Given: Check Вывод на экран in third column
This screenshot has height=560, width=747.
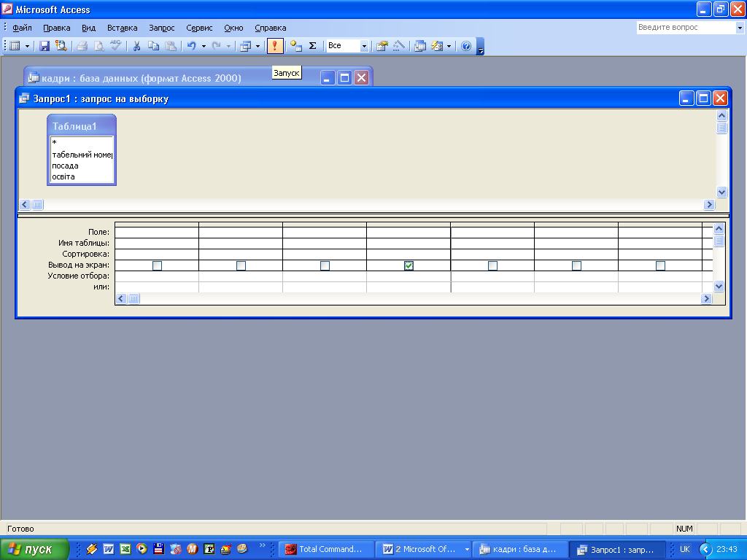Looking at the screenshot, I should pyautogui.click(x=325, y=265).
